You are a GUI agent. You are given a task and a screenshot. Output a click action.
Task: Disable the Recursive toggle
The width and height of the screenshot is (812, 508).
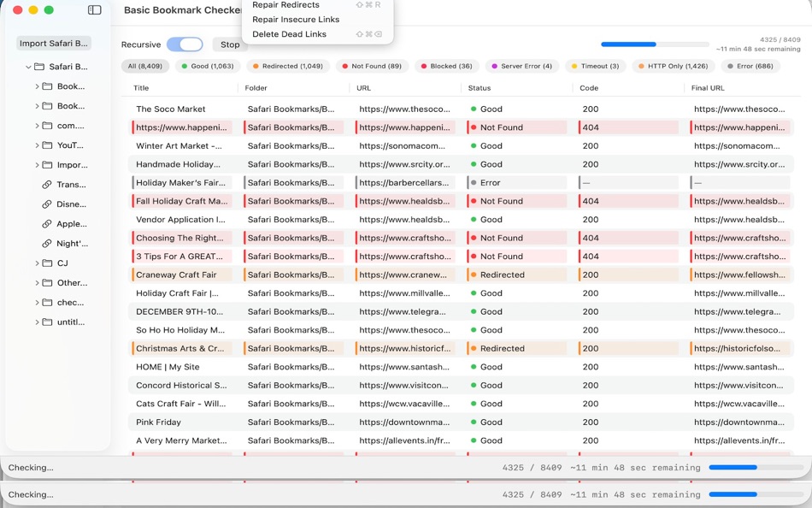185,43
